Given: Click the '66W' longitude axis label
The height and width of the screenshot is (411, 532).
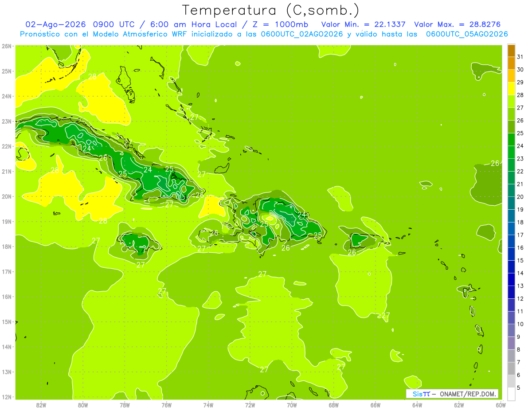Looking at the screenshot, I should (x=375, y=405).
